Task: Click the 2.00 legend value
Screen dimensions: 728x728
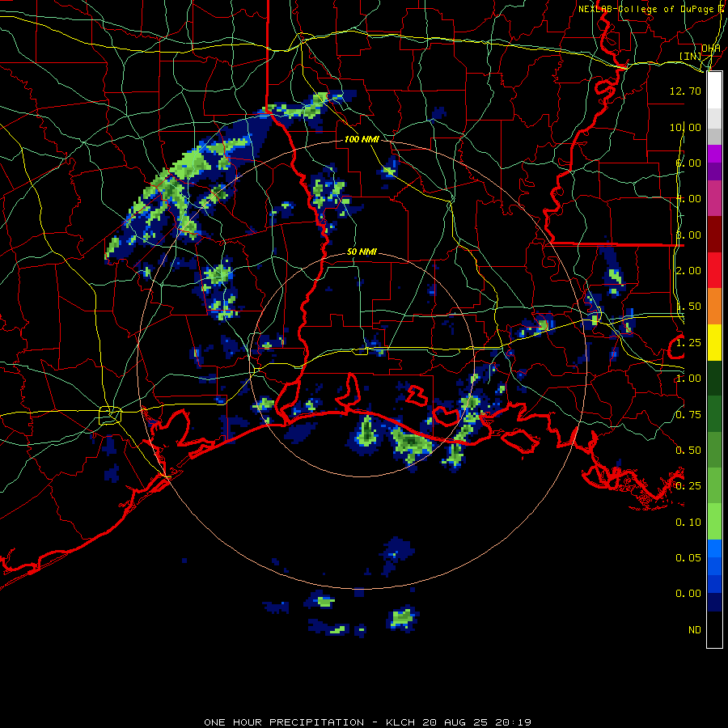Action: (x=688, y=271)
